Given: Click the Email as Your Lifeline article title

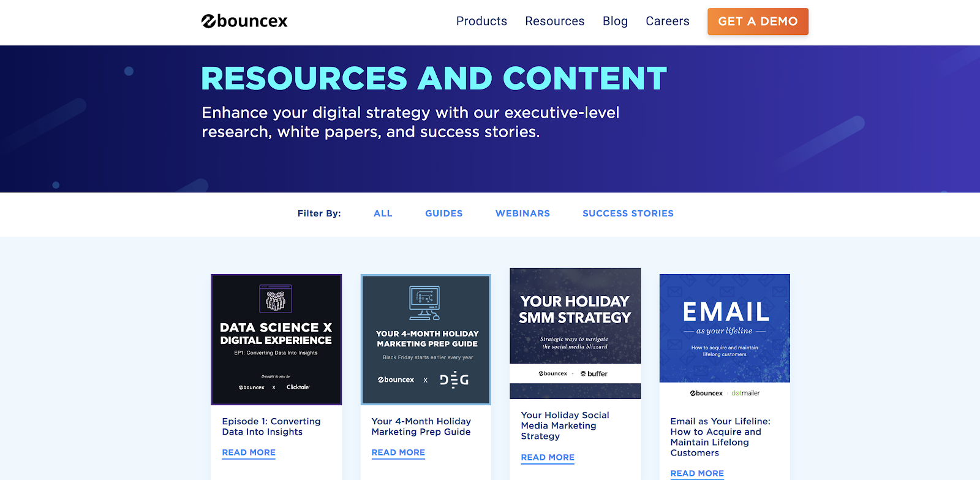Looking at the screenshot, I should 720,437.
